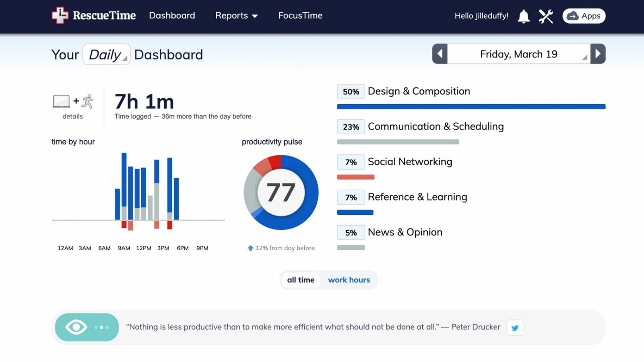The image size is (644, 362).
Task: Click the Reference & Learning blue bar
Action: click(355, 212)
